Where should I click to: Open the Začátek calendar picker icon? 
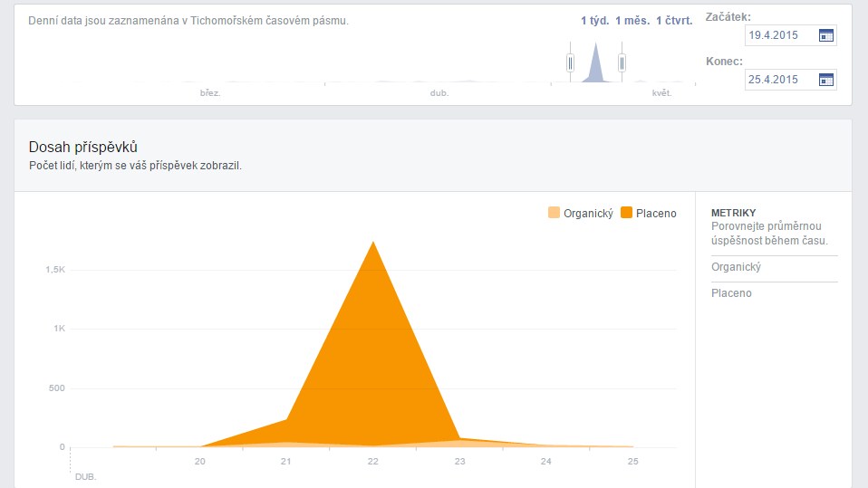(x=825, y=35)
